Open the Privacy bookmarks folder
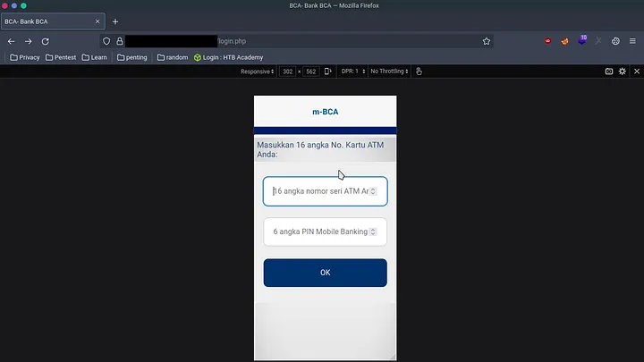644x362 pixels. [25, 57]
